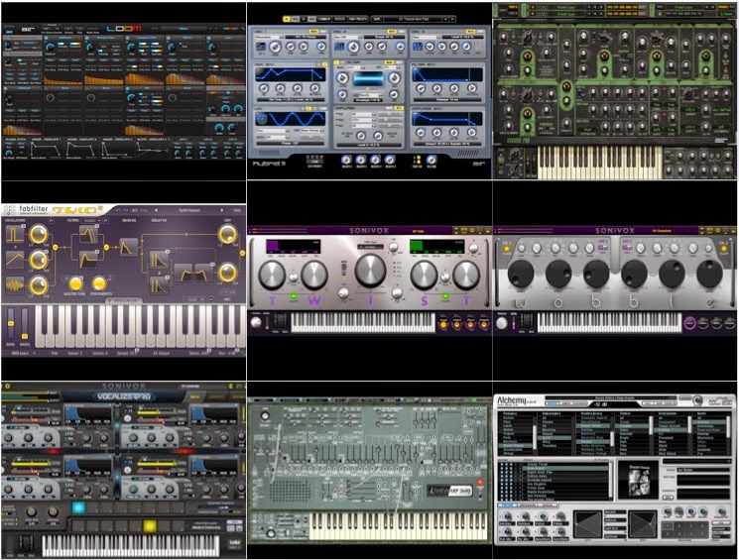This screenshot has width=739, height=560.
Task: Click the Help menu in Twin 2
Action: coord(237,210)
